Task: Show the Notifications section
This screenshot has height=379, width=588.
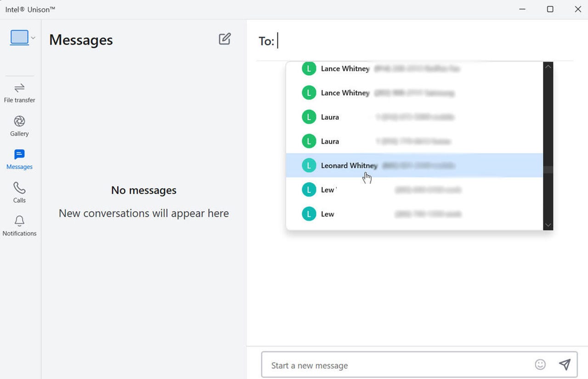Action: tap(19, 226)
